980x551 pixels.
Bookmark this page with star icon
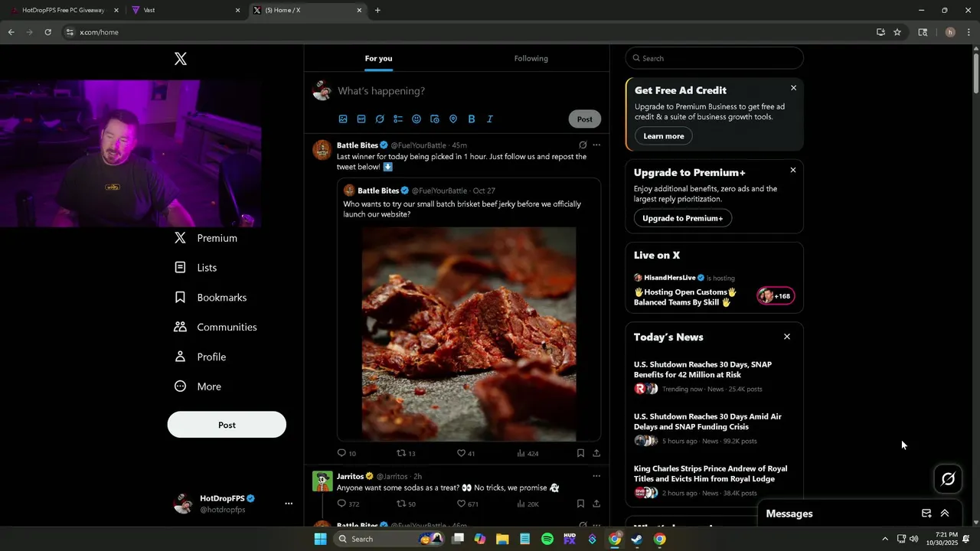click(897, 32)
